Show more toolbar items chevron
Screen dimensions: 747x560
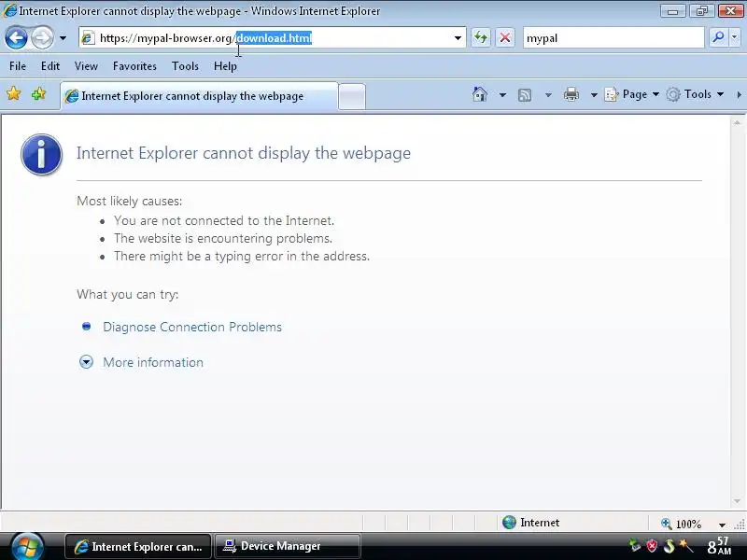pos(739,95)
